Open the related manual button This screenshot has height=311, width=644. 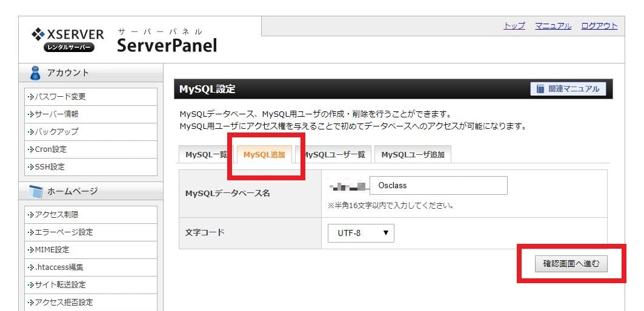coord(568,89)
